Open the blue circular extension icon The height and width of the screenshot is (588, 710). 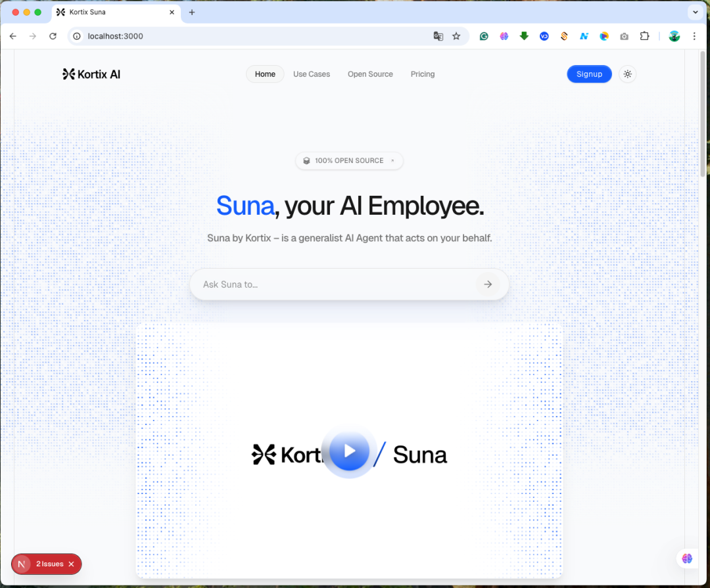(x=544, y=36)
